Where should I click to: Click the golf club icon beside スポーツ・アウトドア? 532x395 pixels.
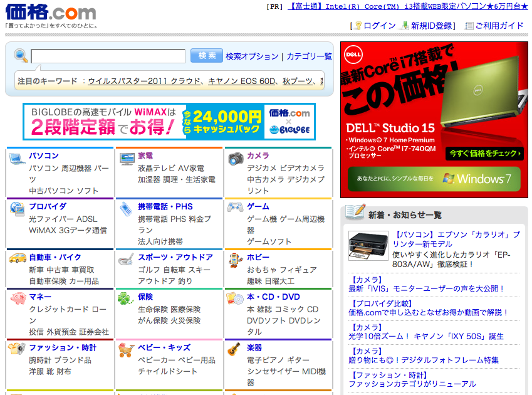pos(126,260)
